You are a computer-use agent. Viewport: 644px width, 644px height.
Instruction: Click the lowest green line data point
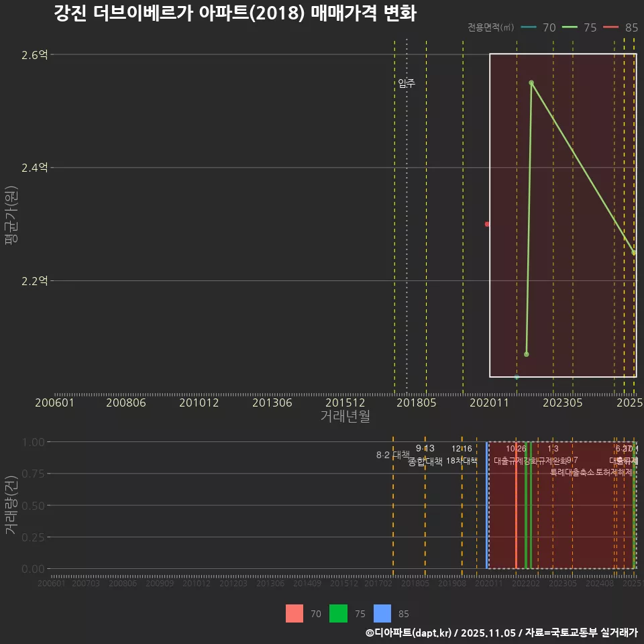point(526,354)
